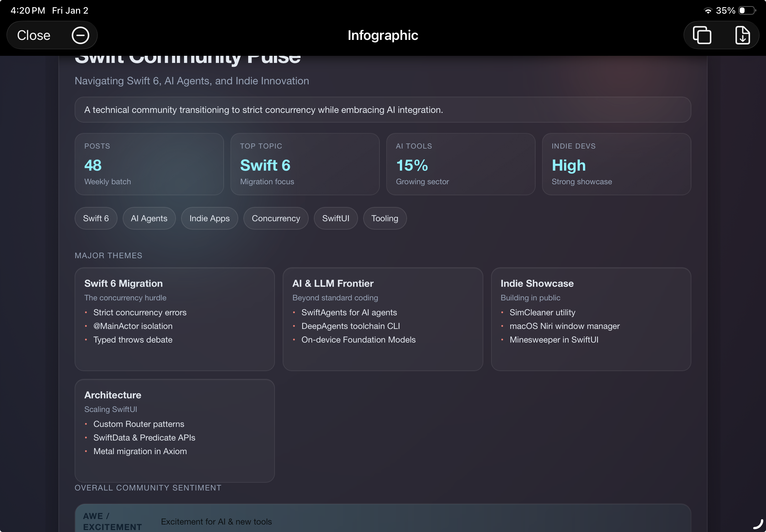Select the SwiftUI tag chip
766x532 pixels.
pyautogui.click(x=336, y=218)
